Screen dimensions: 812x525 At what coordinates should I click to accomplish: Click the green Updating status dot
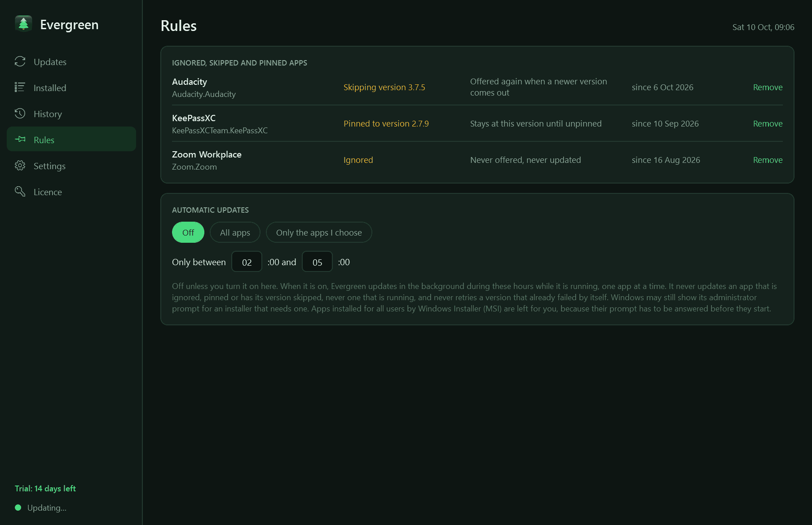click(x=18, y=507)
